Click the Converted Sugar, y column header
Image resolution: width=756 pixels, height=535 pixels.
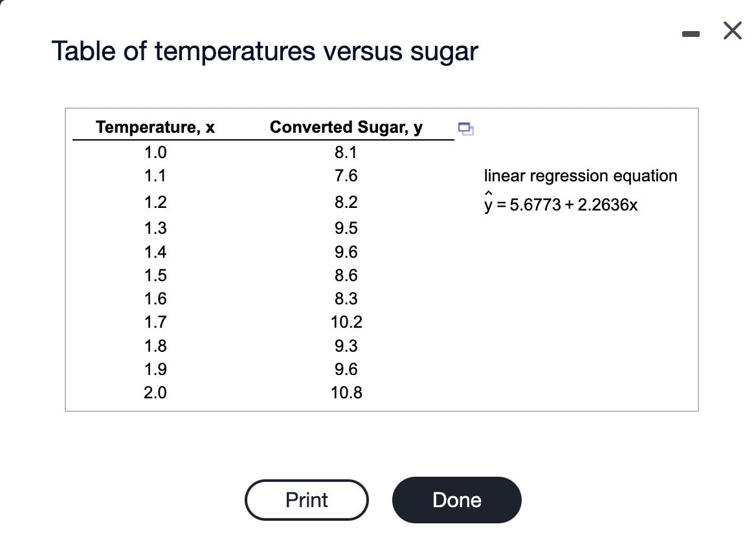click(x=348, y=127)
